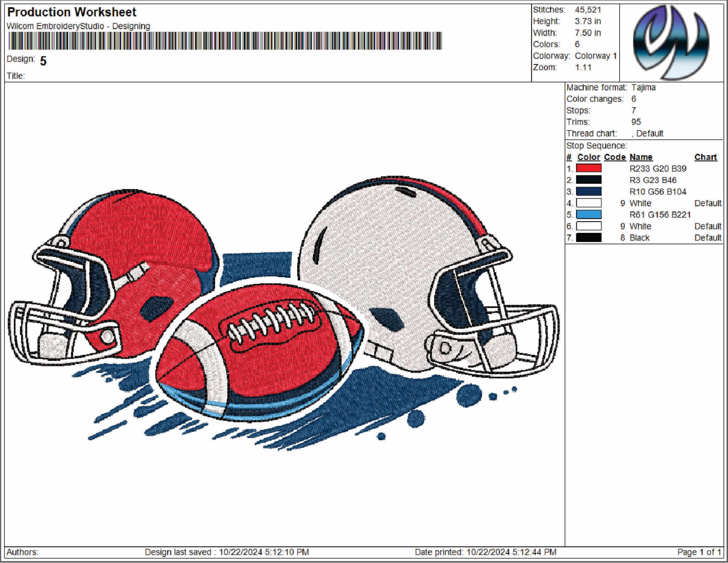Click the Color column header

[589, 157]
